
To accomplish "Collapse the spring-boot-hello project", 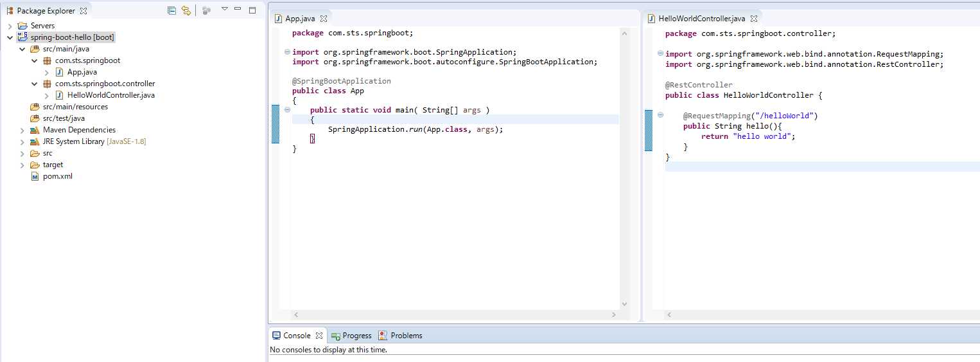I will point(10,37).
